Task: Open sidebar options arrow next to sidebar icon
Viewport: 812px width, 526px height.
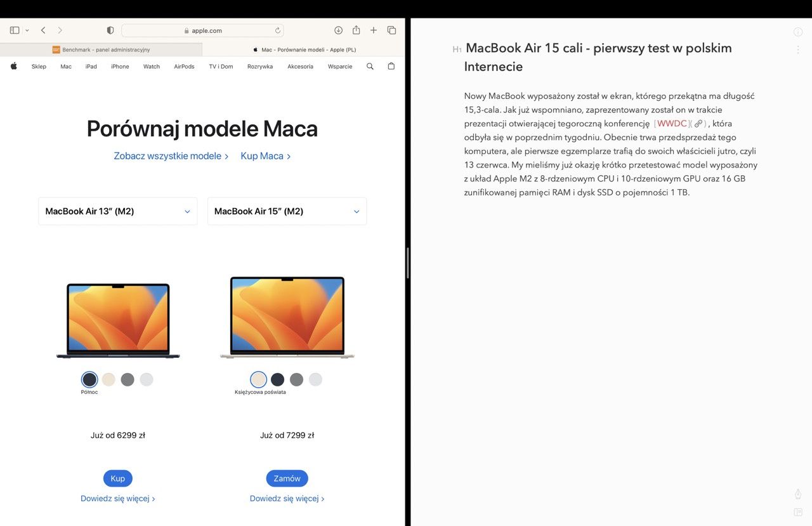Action: pyautogui.click(x=27, y=30)
